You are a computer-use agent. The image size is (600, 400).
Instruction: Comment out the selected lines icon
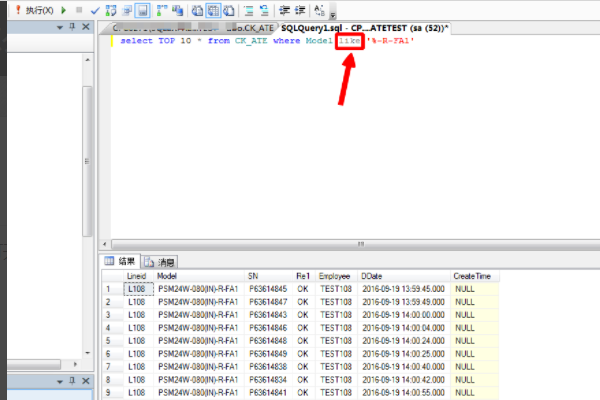249,11
